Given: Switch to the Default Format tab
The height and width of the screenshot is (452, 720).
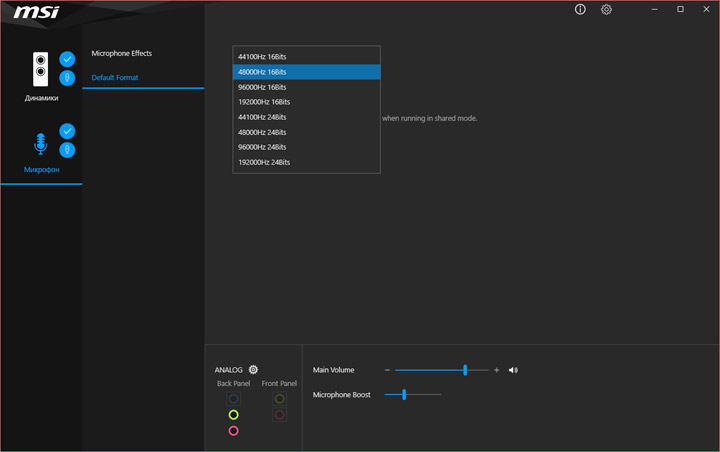Looking at the screenshot, I should pyautogui.click(x=115, y=77).
